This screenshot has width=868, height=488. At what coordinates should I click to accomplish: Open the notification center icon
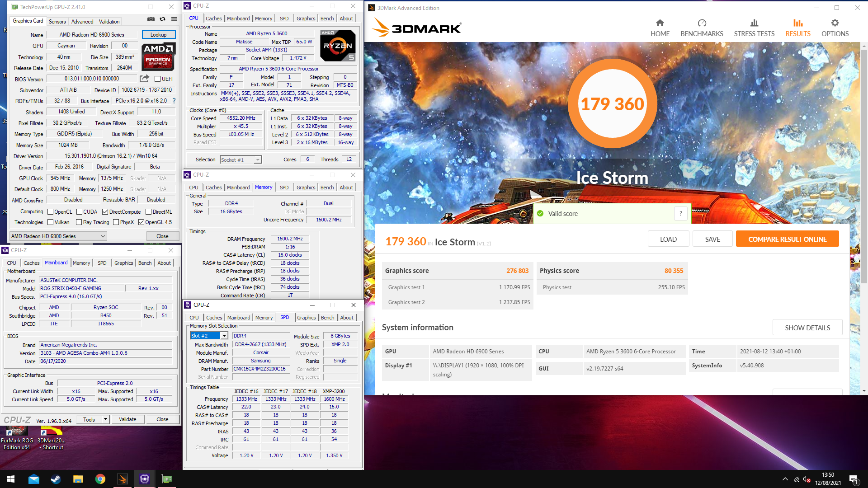[x=854, y=479]
